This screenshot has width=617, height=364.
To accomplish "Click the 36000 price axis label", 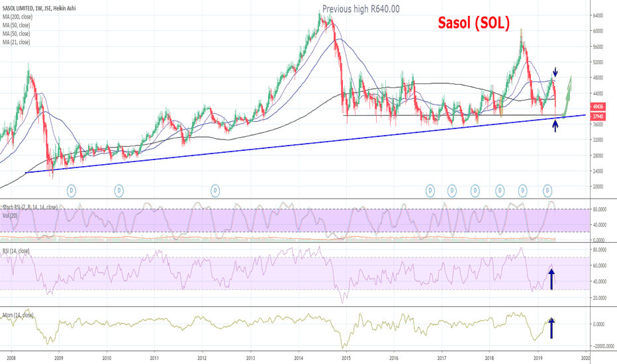I will (598, 124).
